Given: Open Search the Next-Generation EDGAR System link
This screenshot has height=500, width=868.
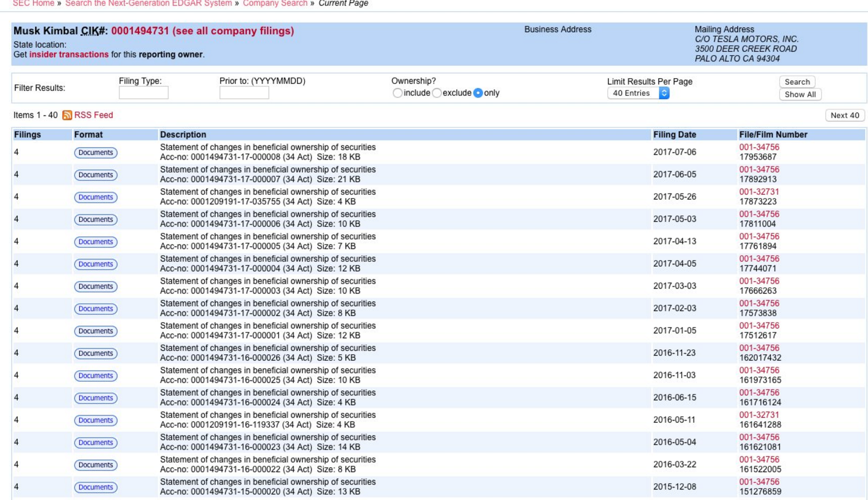Looking at the screenshot, I should pos(149,3).
